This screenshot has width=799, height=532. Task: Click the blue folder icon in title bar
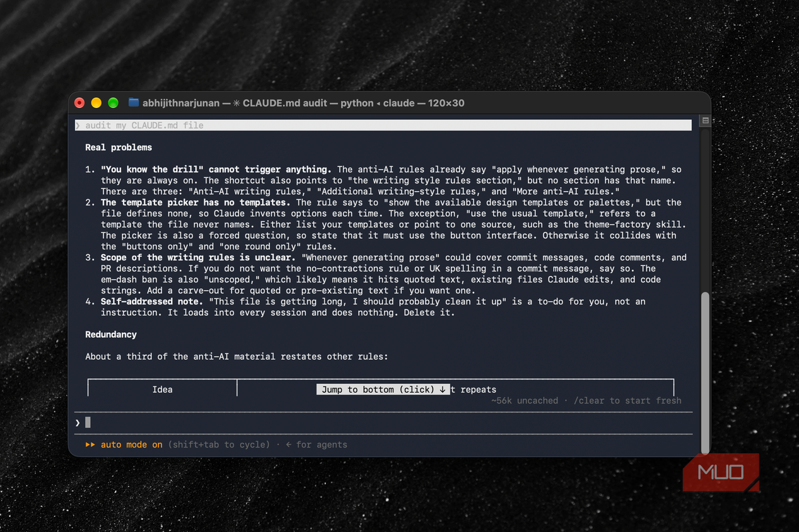coord(133,103)
